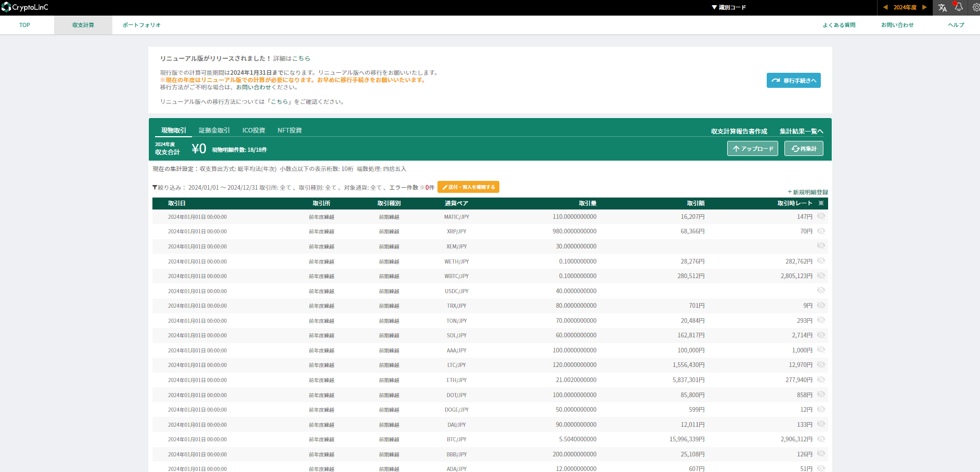The width and height of the screenshot is (980, 472).
Task: Select the 5,837,301円 amount cell
Action: click(x=689, y=380)
